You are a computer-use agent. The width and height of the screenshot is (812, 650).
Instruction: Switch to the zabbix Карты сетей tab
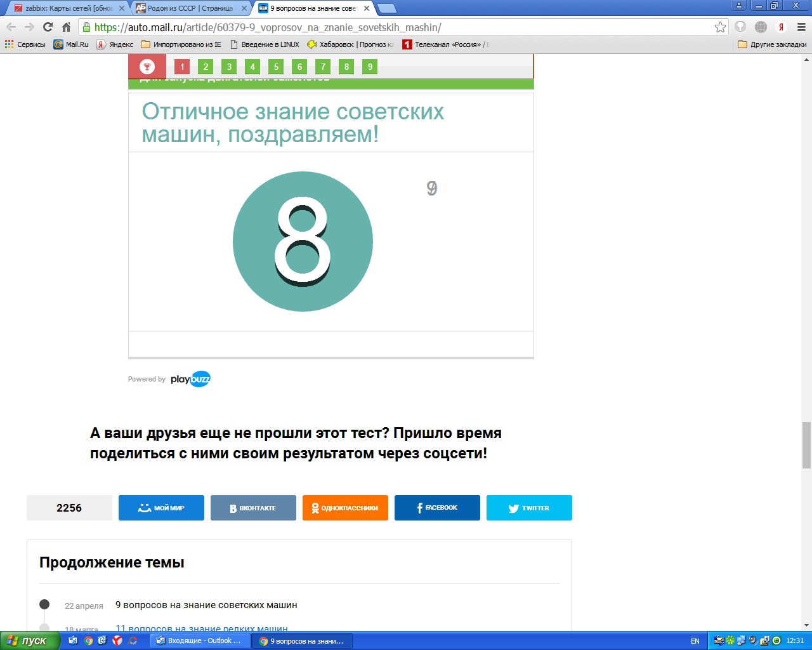[x=67, y=8]
